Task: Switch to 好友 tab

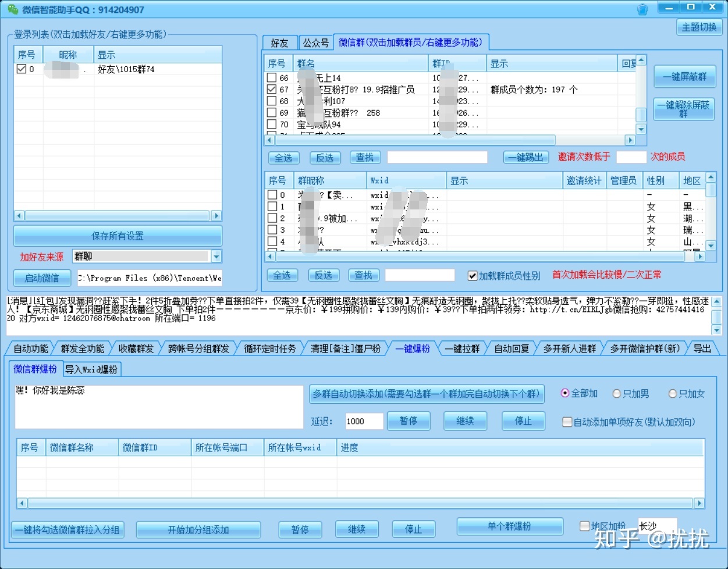Action: pyautogui.click(x=280, y=42)
